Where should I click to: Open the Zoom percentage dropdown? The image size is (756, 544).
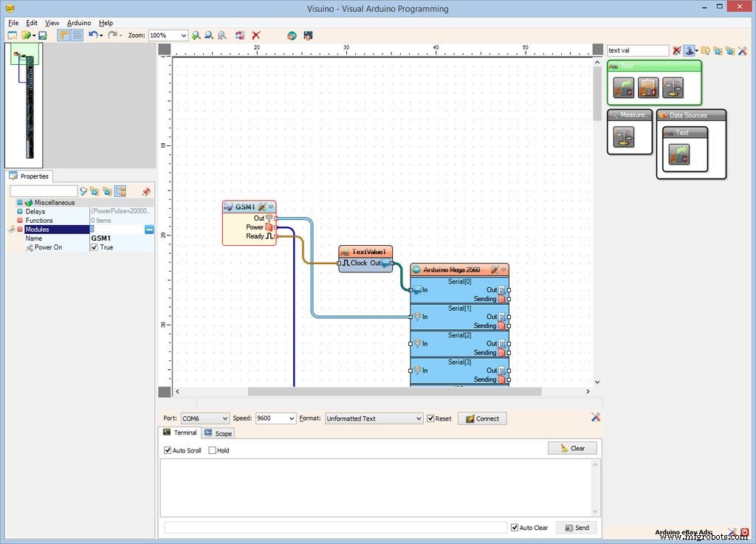(183, 35)
